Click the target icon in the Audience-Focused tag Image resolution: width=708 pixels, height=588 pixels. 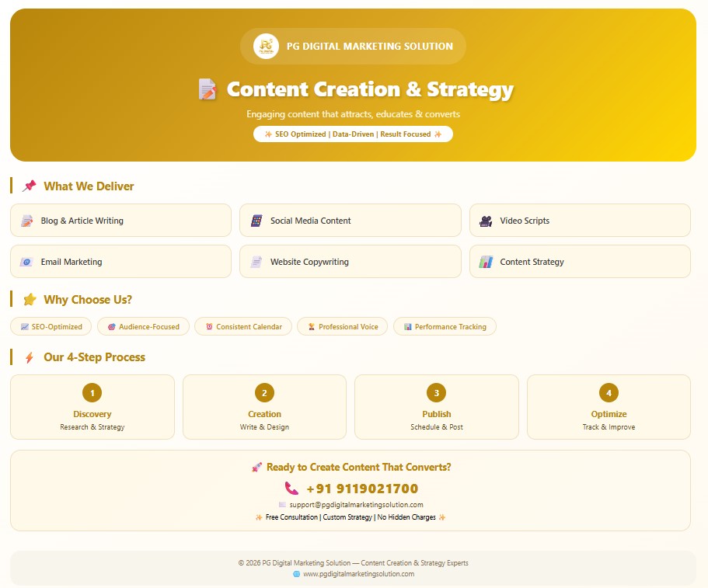[x=112, y=327]
